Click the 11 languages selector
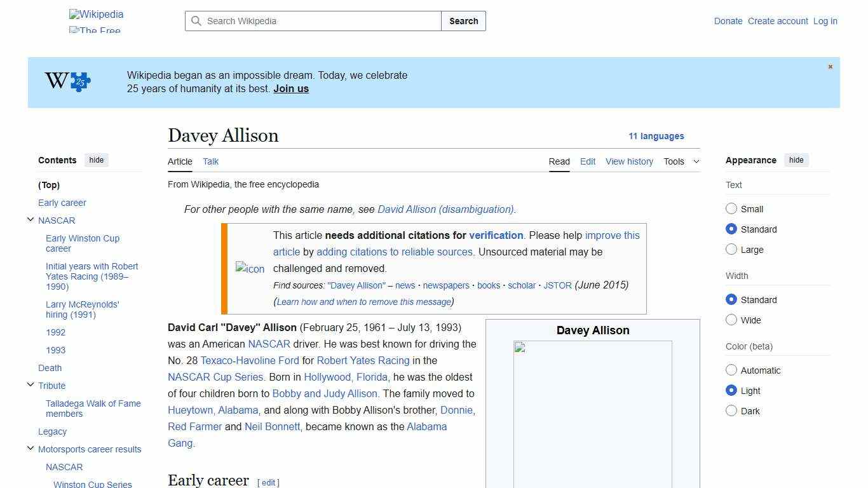Image resolution: width=868 pixels, height=488 pixels. (x=656, y=136)
